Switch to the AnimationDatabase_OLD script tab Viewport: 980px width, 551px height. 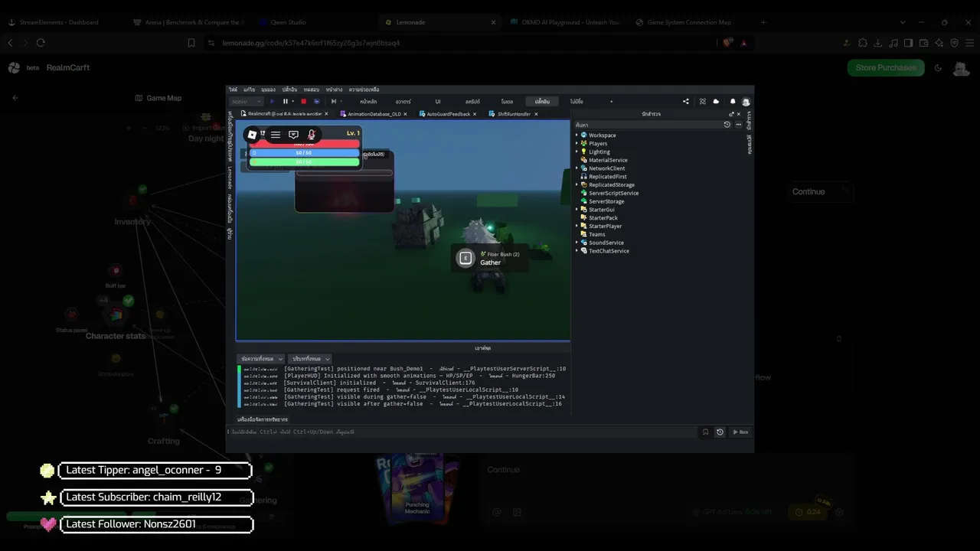click(x=374, y=114)
